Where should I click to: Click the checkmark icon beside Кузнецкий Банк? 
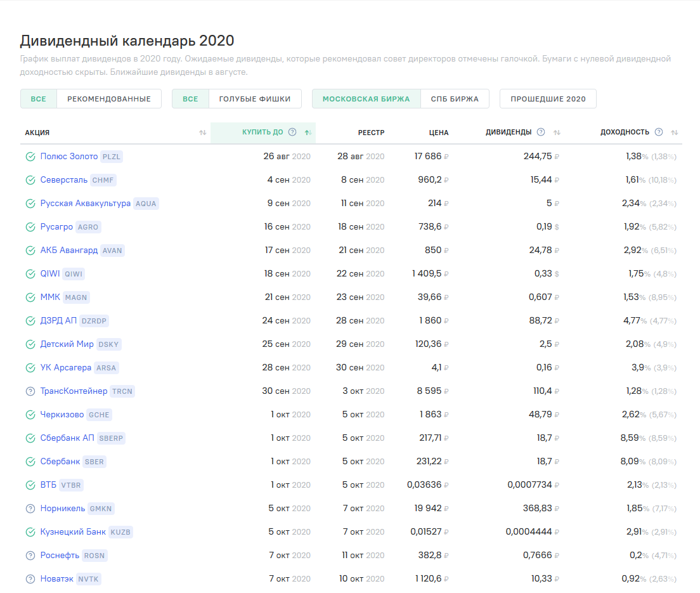(30, 532)
